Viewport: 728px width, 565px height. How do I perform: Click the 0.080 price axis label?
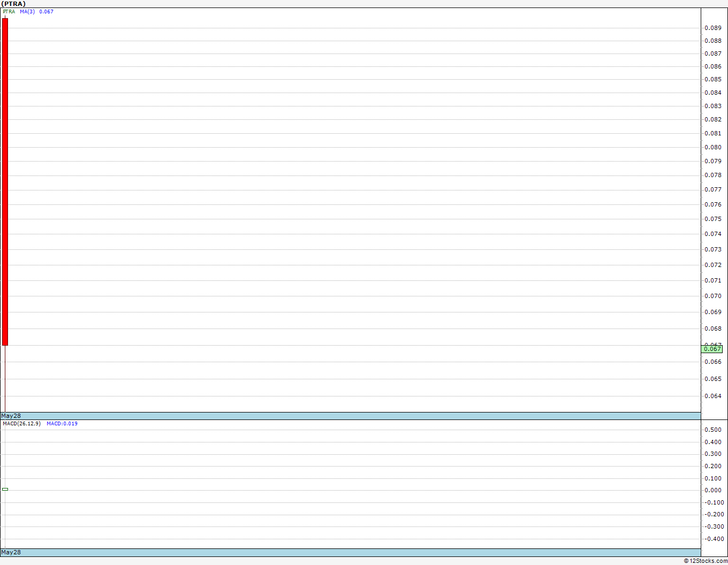tap(713, 147)
